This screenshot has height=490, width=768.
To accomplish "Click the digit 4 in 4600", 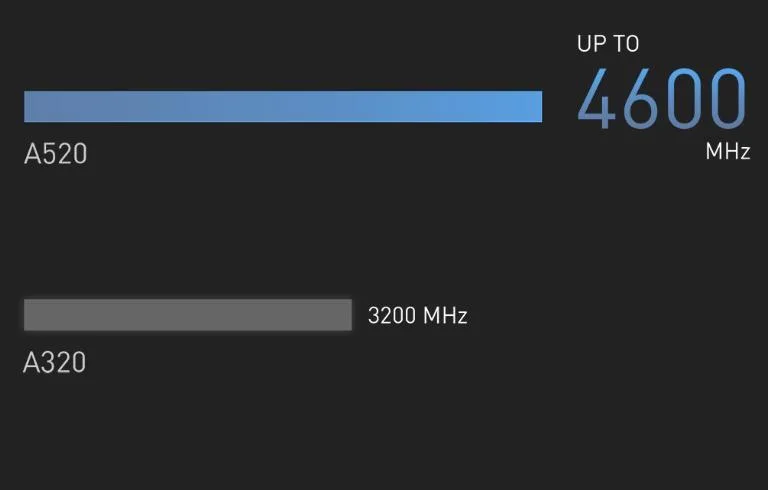I will point(598,100).
